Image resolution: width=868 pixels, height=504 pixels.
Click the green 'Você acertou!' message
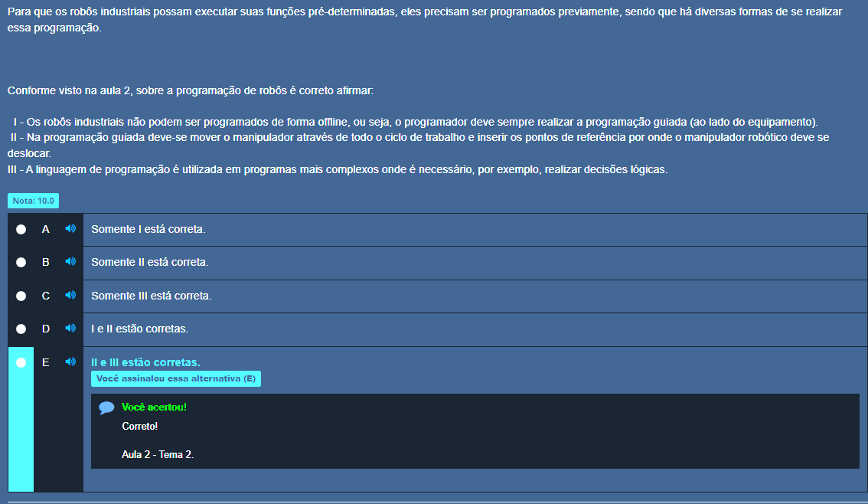154,407
